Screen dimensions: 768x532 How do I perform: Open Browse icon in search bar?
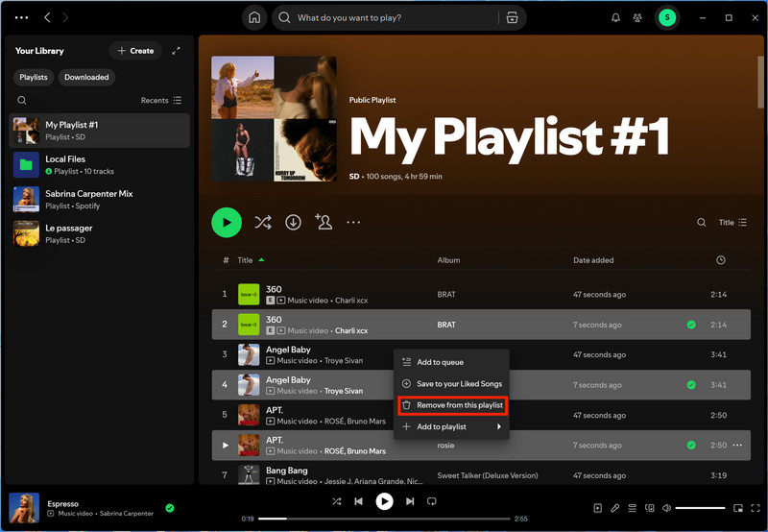coord(512,17)
